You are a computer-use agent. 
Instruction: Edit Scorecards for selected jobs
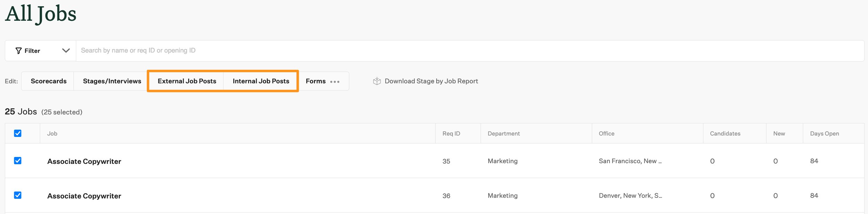[x=49, y=81]
